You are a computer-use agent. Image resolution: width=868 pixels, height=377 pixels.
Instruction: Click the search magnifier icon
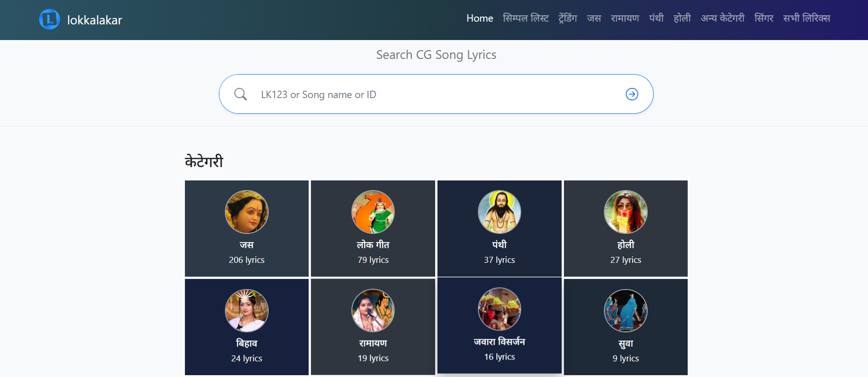coord(241,94)
